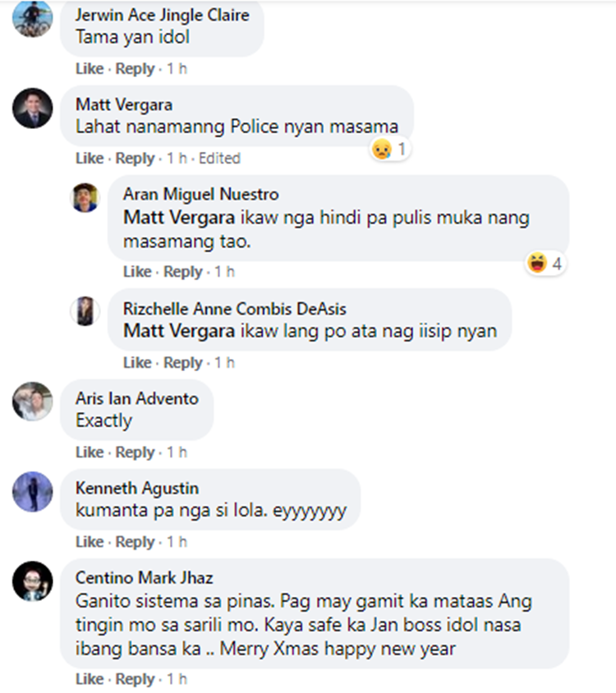Reply to Kenneth Agustin's comment

coord(135,542)
